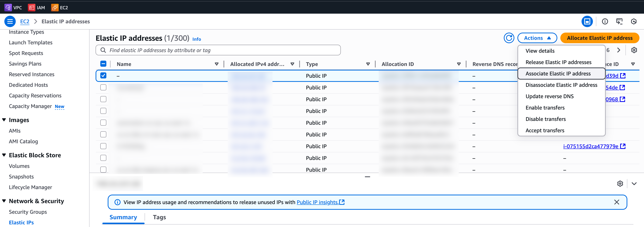Check the checkbox for the second IP row
Screen dimensions: 644x227
pyautogui.click(x=103, y=87)
